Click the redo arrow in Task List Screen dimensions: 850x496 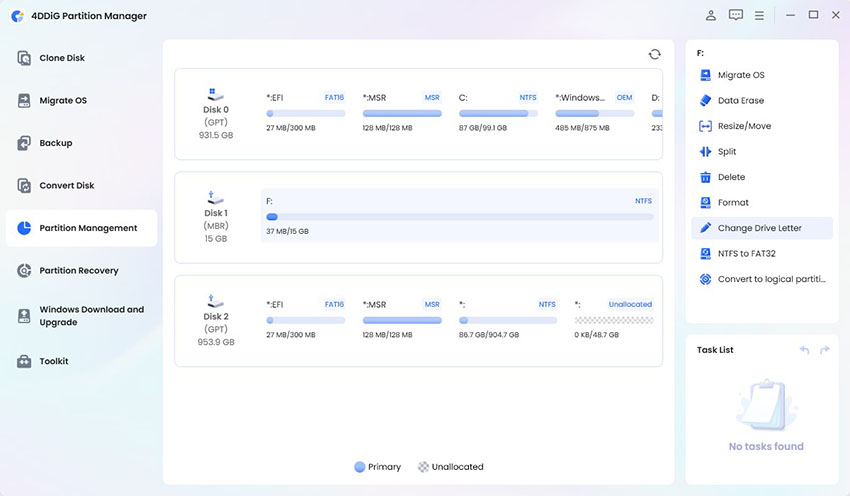[x=825, y=350]
